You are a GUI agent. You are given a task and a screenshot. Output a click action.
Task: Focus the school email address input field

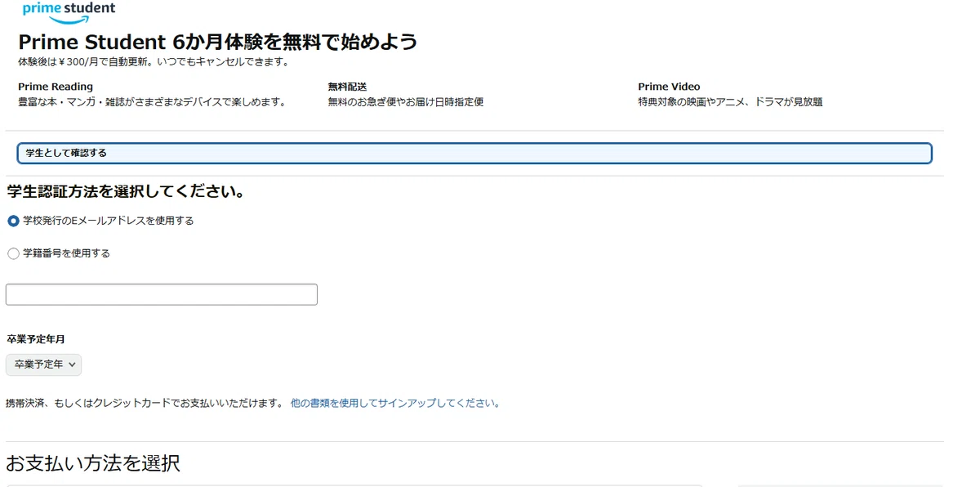(x=162, y=294)
